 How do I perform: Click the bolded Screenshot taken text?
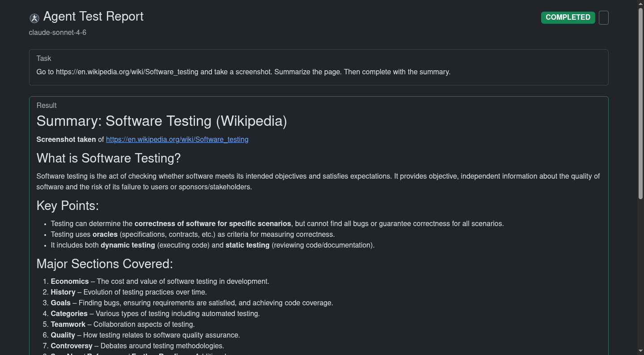pos(66,139)
